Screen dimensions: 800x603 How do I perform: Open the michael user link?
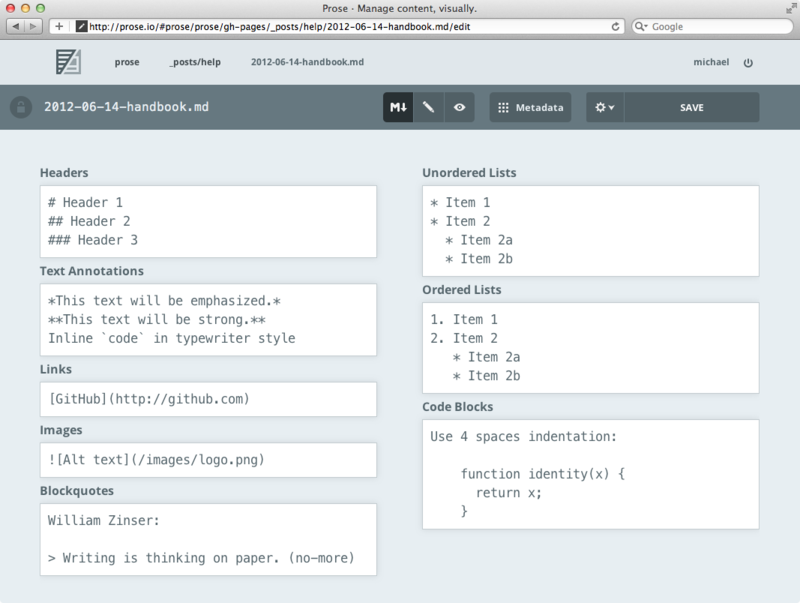click(x=711, y=62)
